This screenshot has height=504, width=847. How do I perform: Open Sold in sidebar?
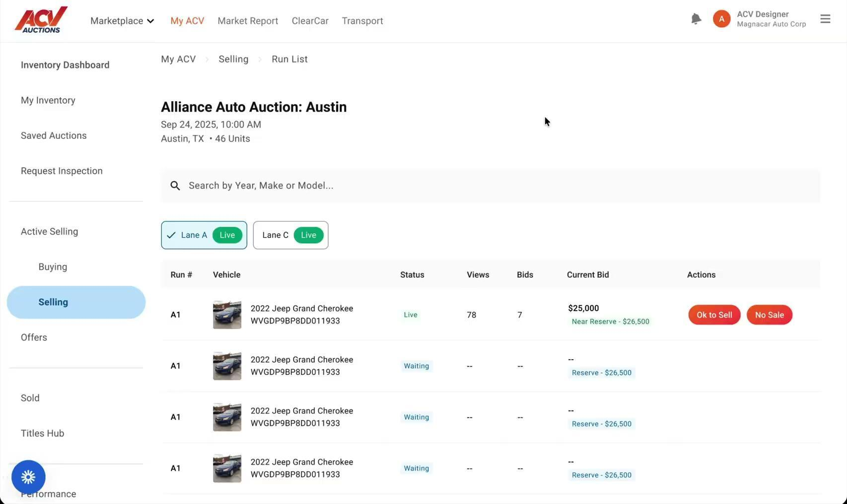[30, 398]
